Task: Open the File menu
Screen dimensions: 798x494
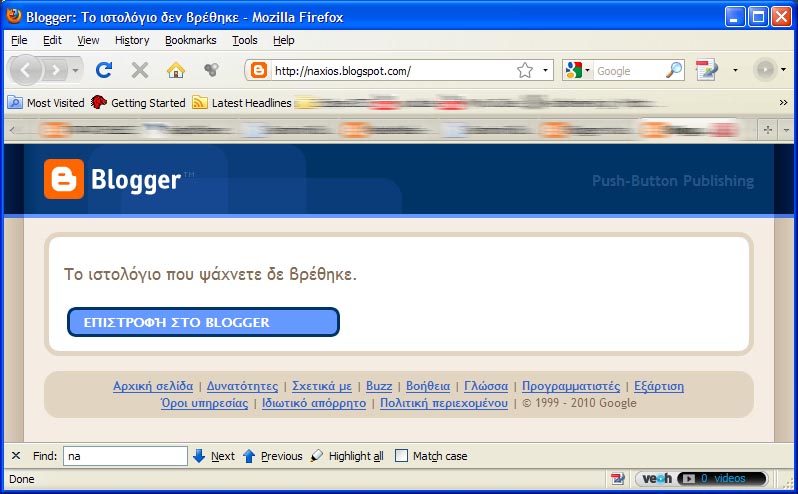Action: coord(19,40)
